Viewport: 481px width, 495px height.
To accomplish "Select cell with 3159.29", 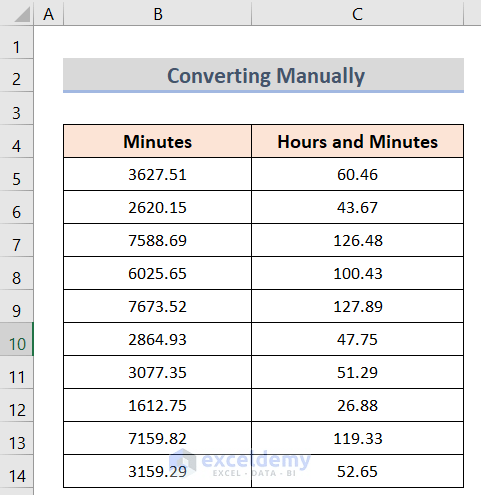I will pos(157,471).
